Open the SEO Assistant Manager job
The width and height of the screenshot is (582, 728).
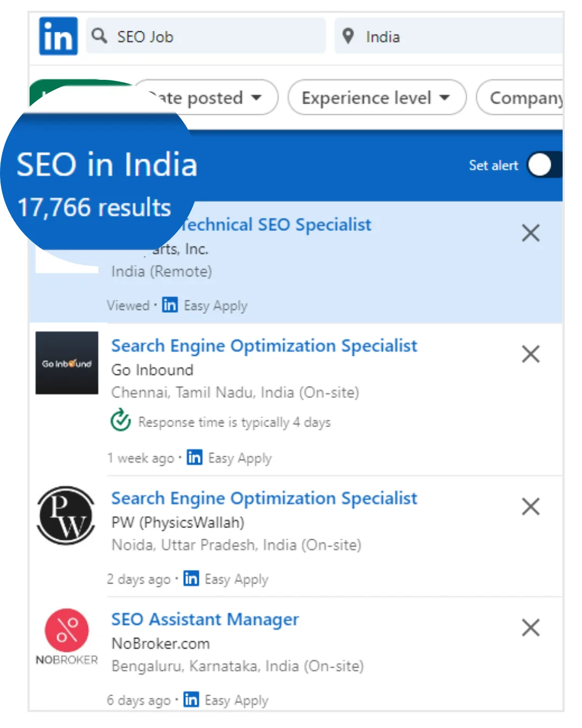click(205, 620)
